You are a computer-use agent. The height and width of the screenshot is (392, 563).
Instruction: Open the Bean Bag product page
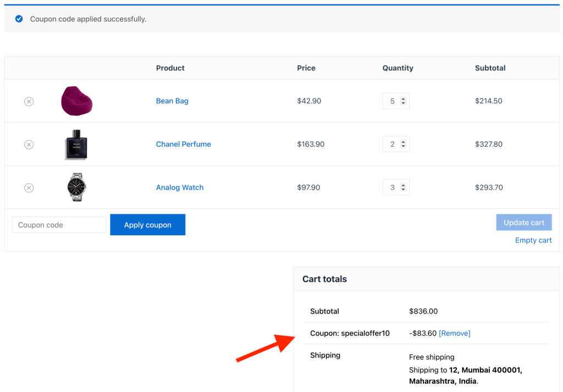(x=172, y=101)
